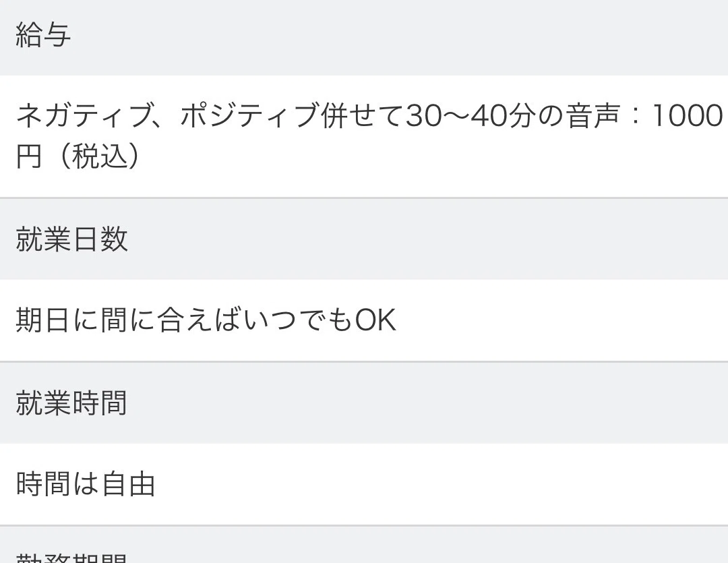Tap the 30〜40分 duration text

pyautogui.click(x=463, y=117)
